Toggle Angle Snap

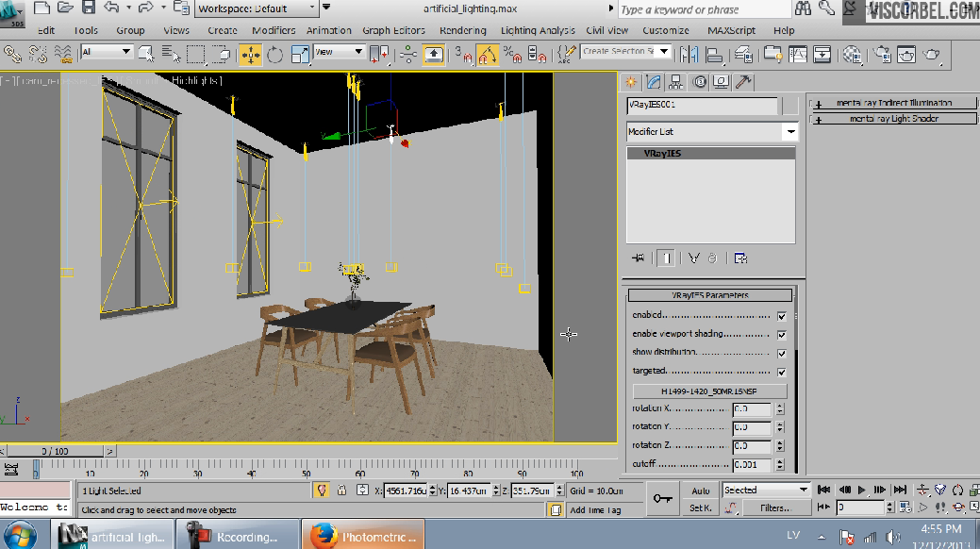(488, 55)
